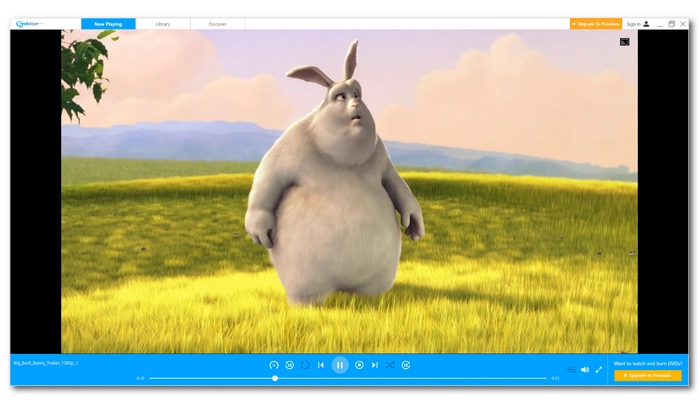Toggle repeat loop mode
The width and height of the screenshot is (700, 405).
pyautogui.click(x=305, y=365)
